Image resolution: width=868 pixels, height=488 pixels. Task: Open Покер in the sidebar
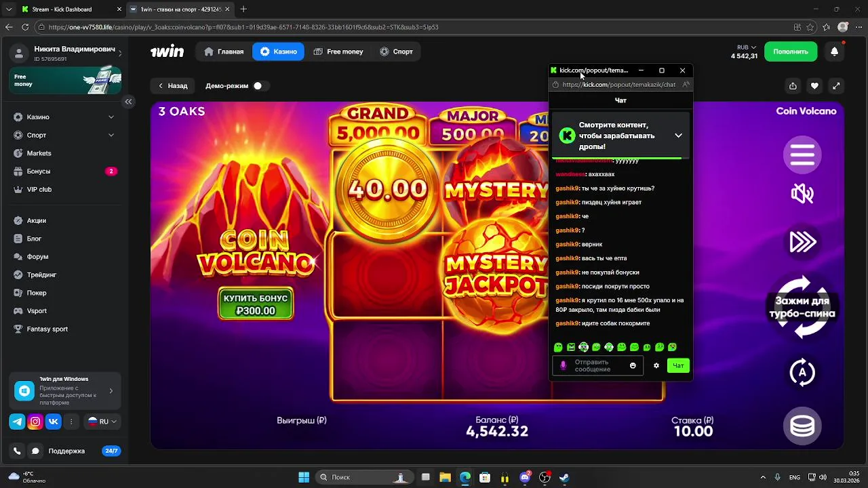64,293
